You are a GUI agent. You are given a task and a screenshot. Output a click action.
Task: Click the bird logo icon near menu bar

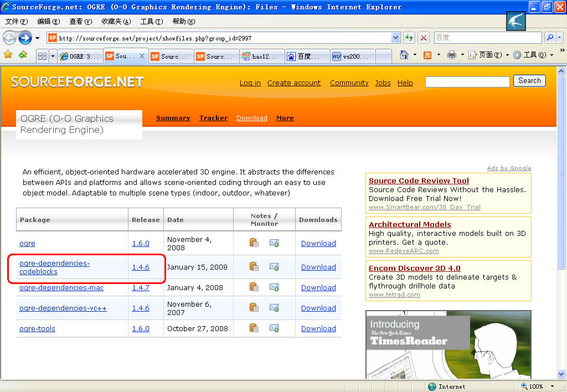(516, 21)
